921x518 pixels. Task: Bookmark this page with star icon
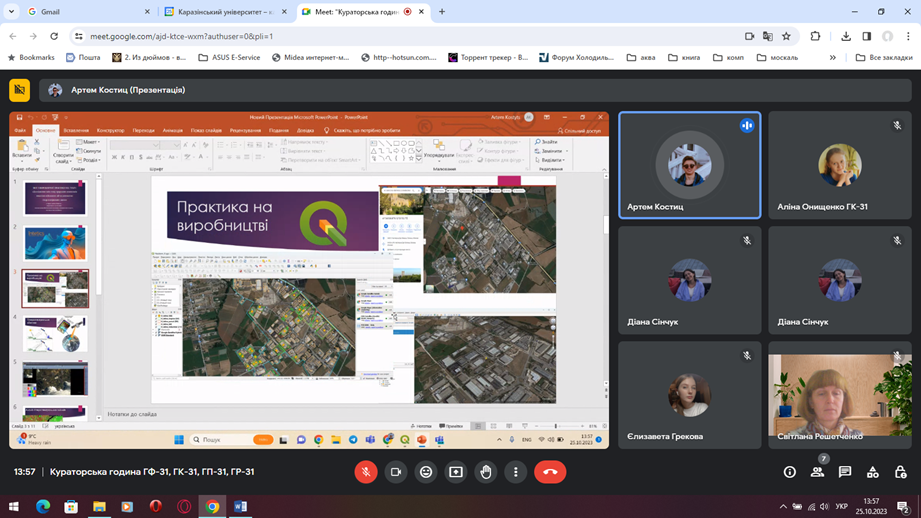point(786,36)
